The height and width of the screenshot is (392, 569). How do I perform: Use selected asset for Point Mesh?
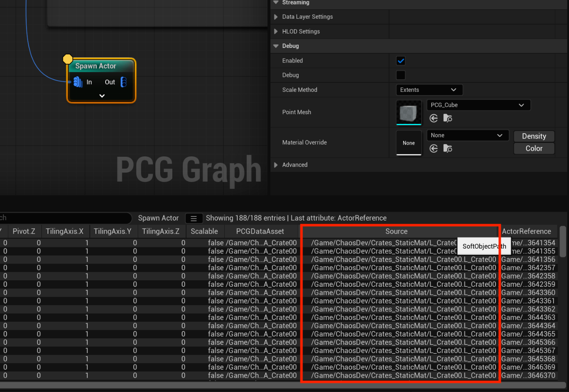[x=434, y=118]
